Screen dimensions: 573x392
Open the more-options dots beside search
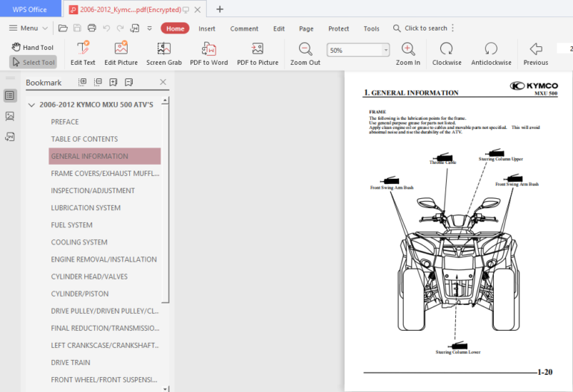(x=453, y=28)
